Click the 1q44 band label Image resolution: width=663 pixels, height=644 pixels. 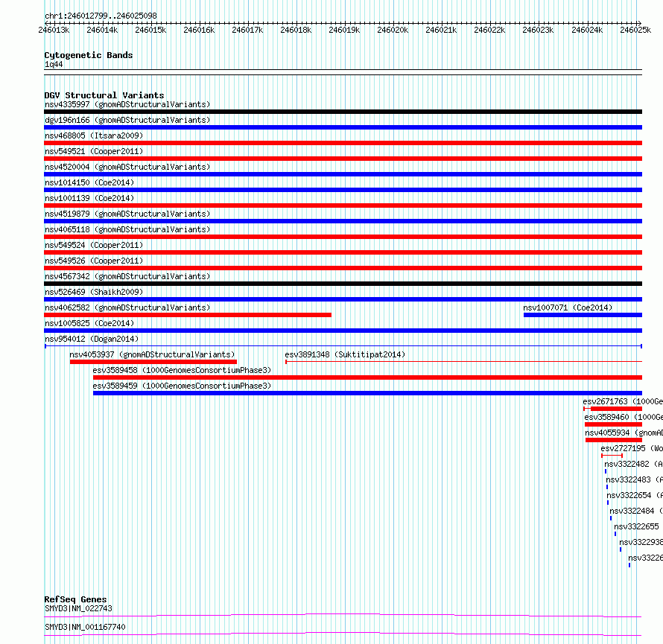tap(54, 64)
